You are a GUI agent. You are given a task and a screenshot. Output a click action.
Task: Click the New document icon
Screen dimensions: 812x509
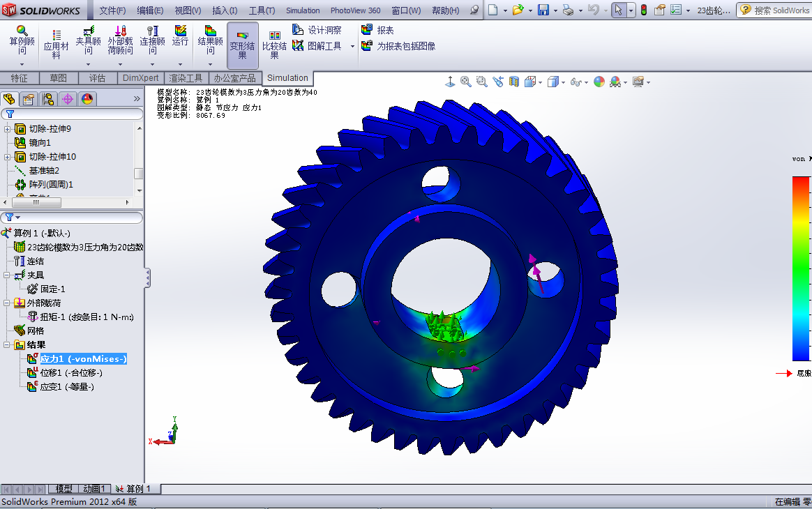tap(493, 10)
